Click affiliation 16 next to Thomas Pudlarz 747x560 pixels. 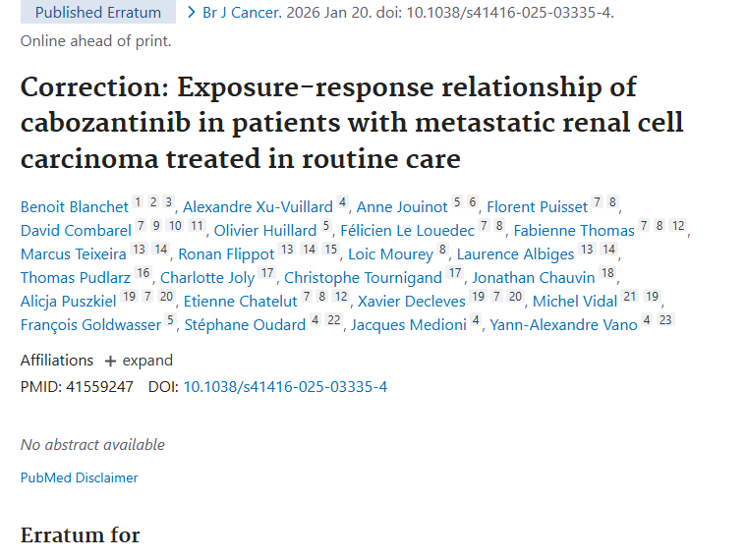144,273
